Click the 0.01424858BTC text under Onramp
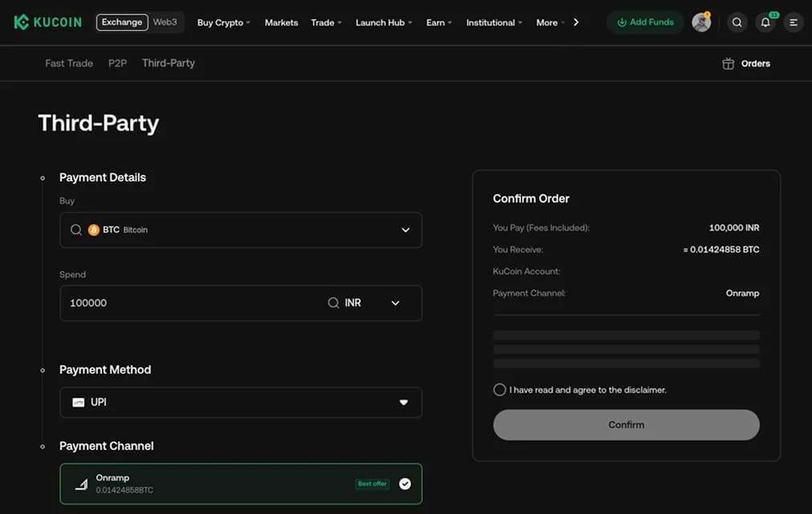812x514 pixels. click(x=124, y=490)
